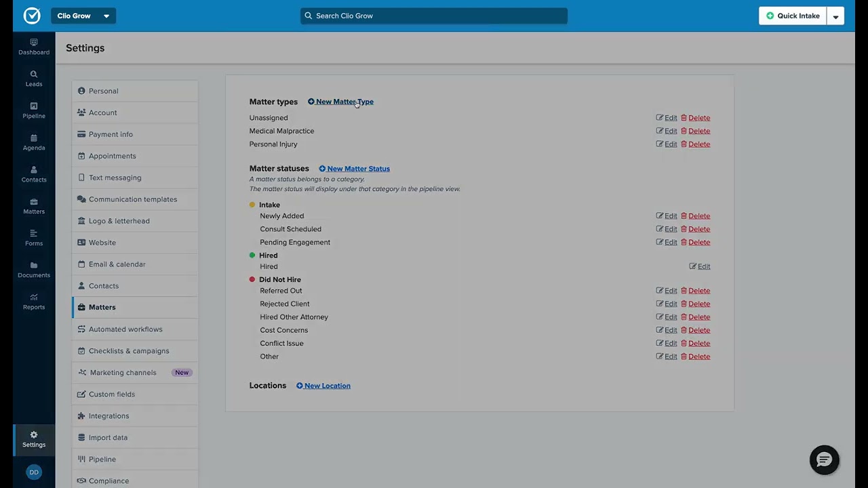Delete the Medical Malpractice matter type
This screenshot has width=868, height=488.
pos(695,131)
